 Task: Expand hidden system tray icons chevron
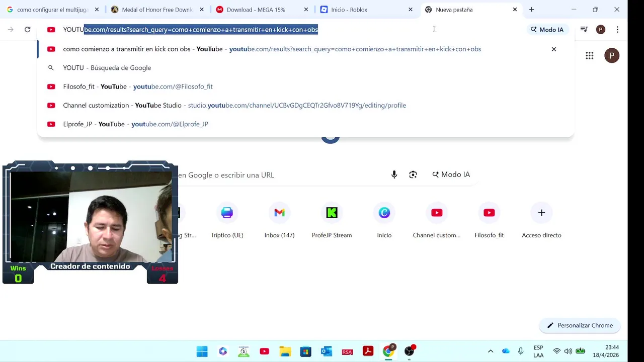pyautogui.click(x=491, y=351)
